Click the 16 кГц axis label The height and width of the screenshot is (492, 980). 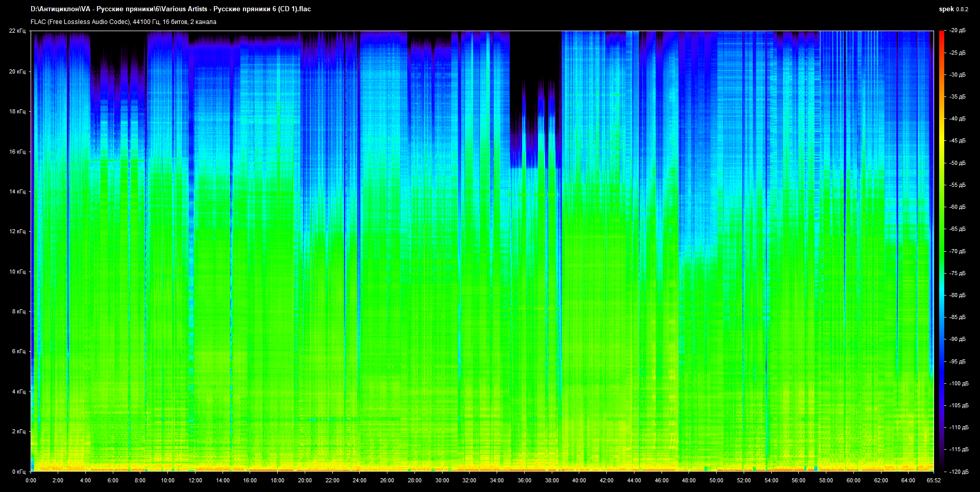17,152
